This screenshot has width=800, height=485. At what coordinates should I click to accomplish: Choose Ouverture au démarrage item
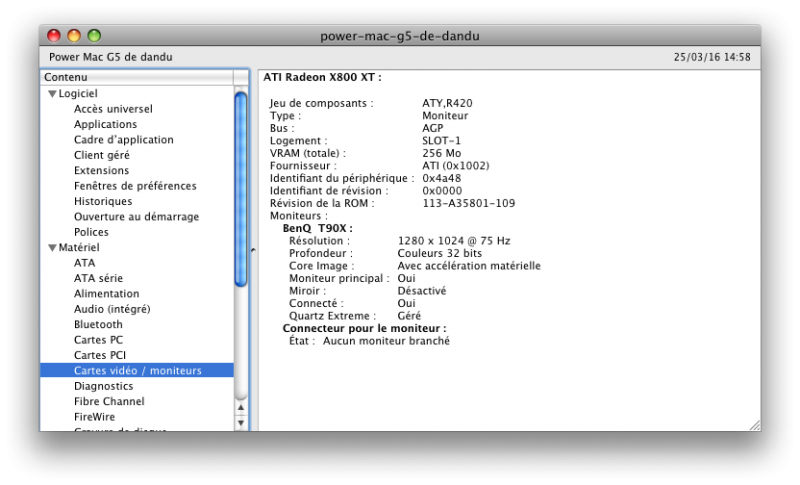pos(136,216)
